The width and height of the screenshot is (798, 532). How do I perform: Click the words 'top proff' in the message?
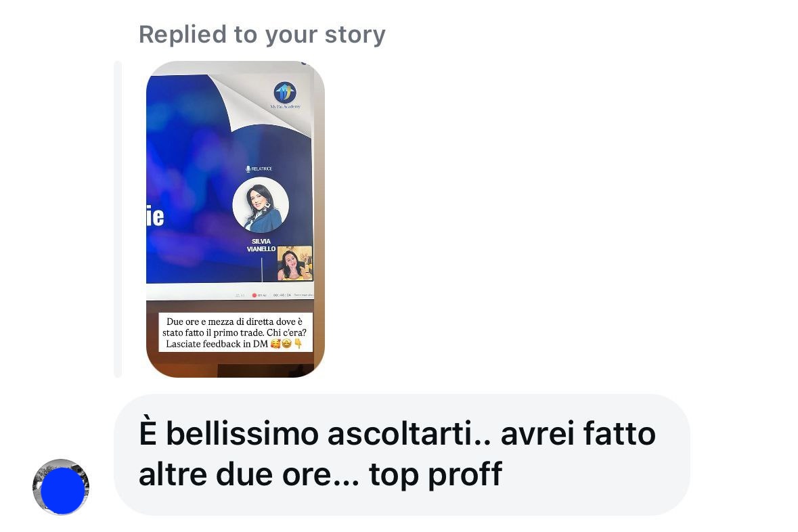pos(436,475)
